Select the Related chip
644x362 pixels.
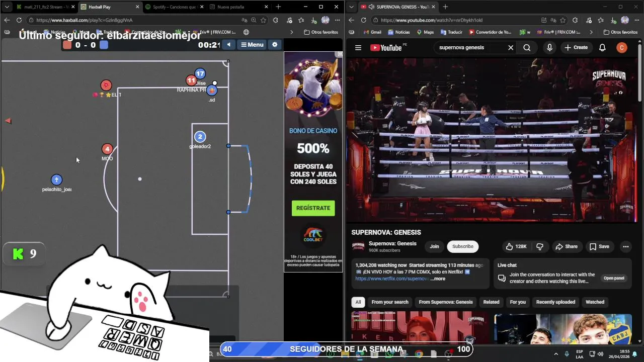(491, 302)
